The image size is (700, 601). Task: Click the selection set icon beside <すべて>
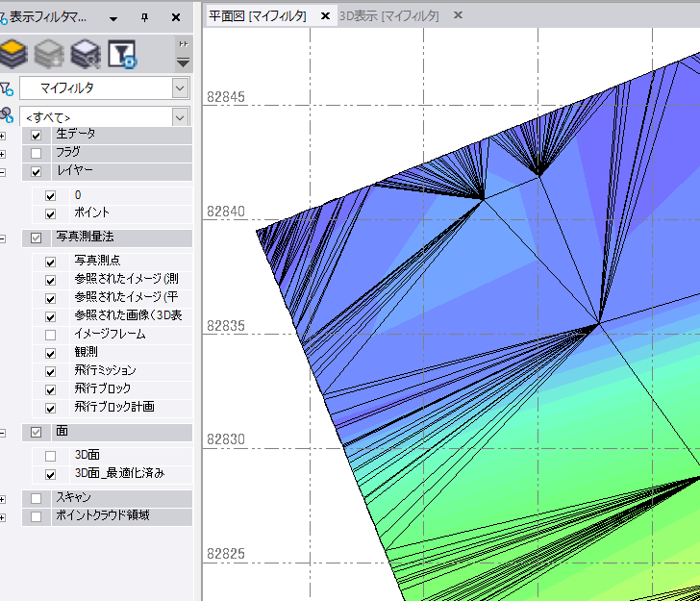coord(6,116)
